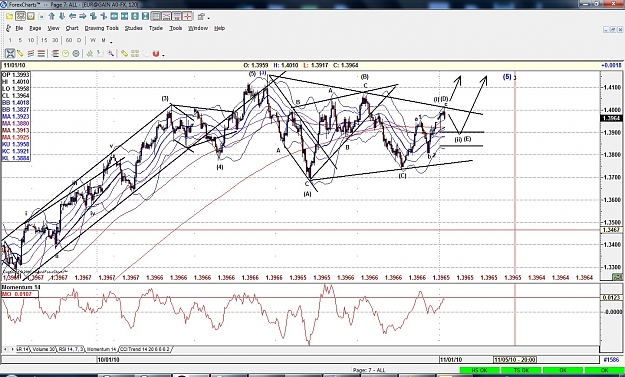Click the BB 1.4018 legend entry

16,102
